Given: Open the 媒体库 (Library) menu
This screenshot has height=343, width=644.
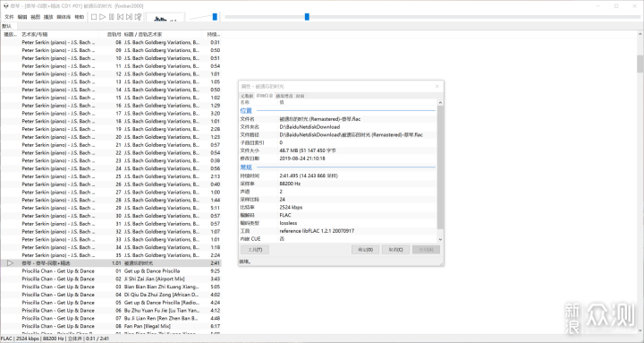Looking at the screenshot, I should [x=64, y=17].
